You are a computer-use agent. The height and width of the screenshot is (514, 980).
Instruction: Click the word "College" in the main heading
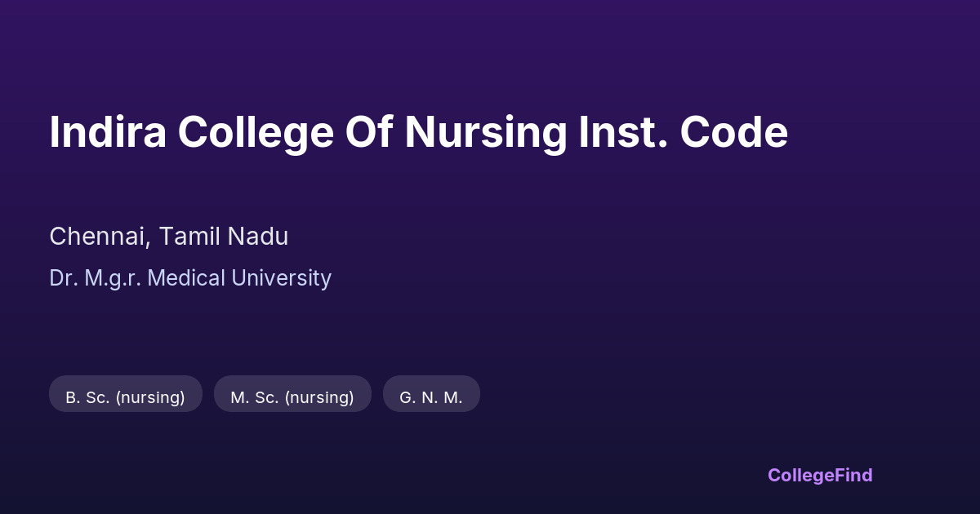pos(256,132)
